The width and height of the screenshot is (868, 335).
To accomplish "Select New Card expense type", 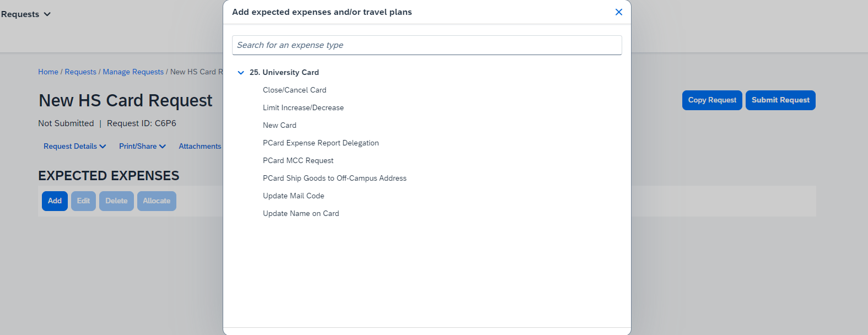I will click(279, 126).
